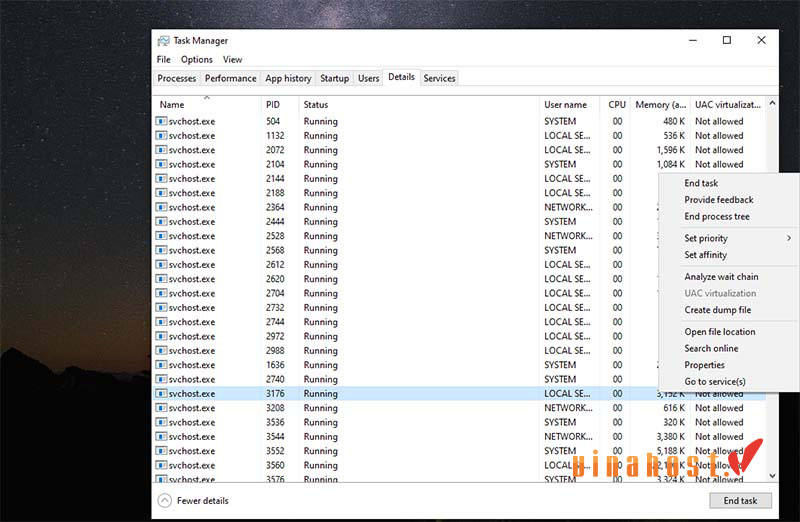Click the svchost.exe icon in PID 2144 row
Viewport: 800px width, 522px height.
point(161,179)
